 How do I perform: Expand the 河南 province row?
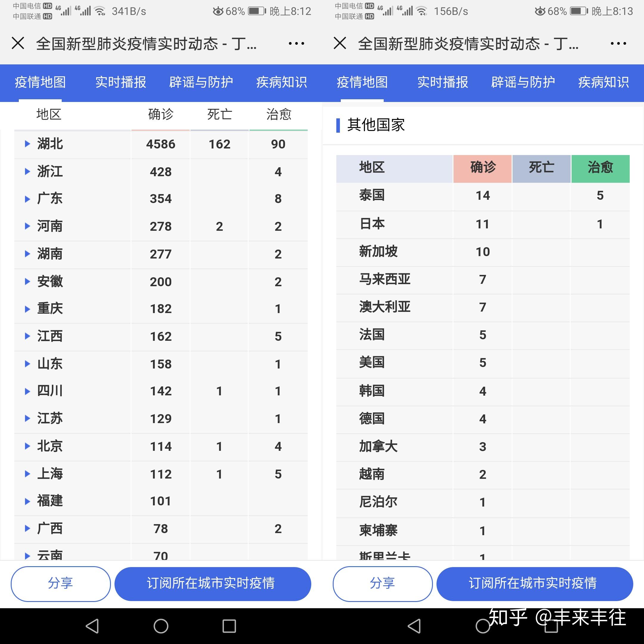pos(27,226)
